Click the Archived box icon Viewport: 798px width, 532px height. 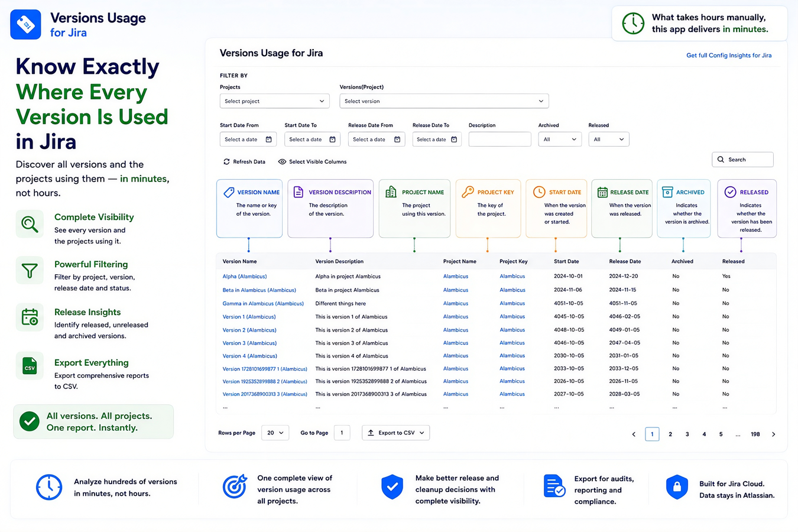(x=667, y=192)
